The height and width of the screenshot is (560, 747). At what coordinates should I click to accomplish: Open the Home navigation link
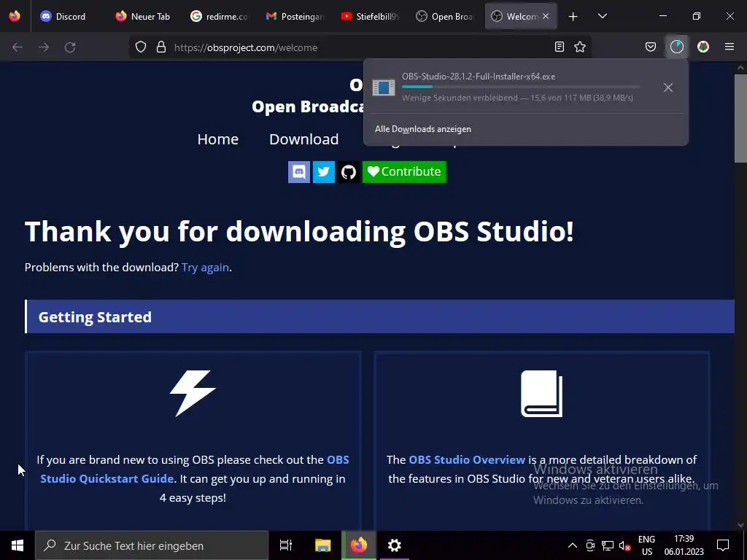217,139
